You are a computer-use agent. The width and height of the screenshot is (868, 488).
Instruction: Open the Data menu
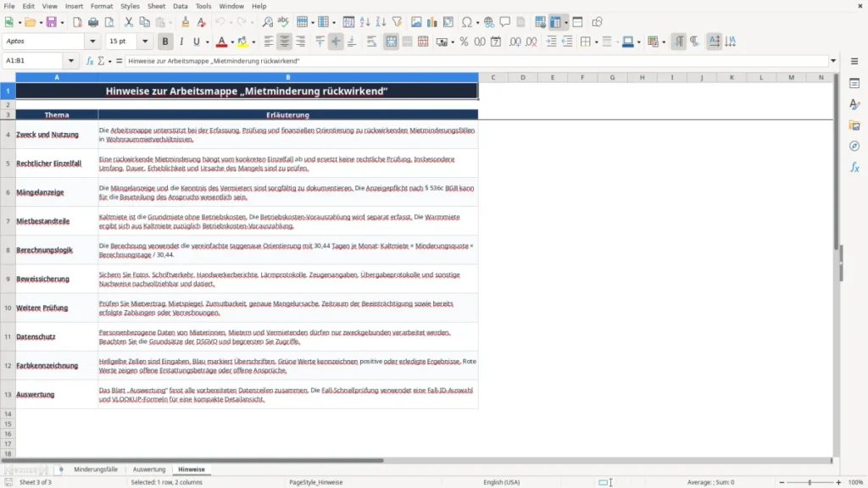pos(180,6)
